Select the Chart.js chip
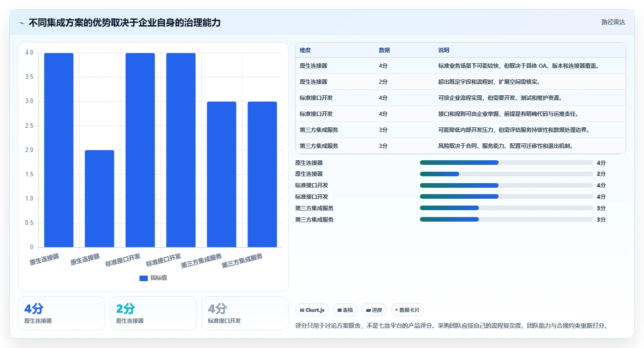 (x=312, y=310)
